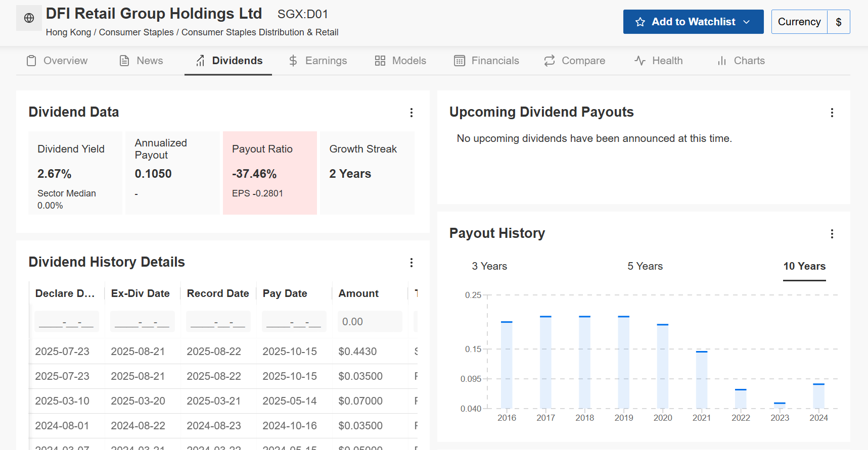
Task: Click the Pay Date filter field
Action: (294, 321)
